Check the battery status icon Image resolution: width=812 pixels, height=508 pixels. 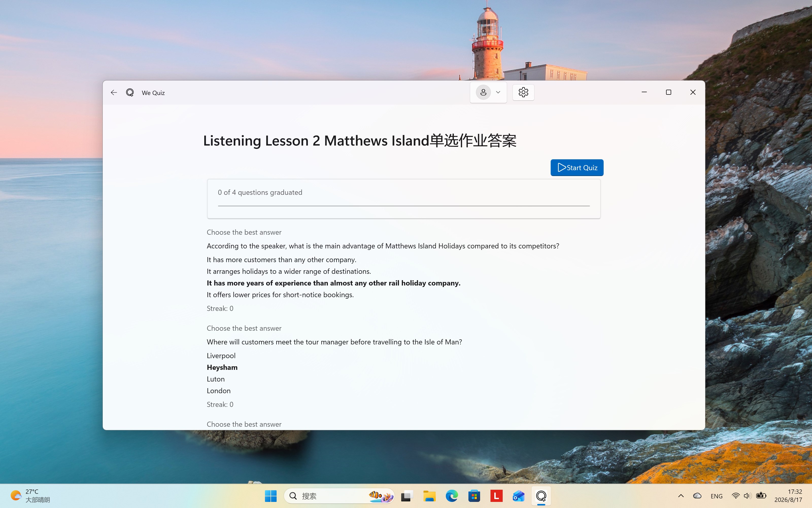coord(761,496)
